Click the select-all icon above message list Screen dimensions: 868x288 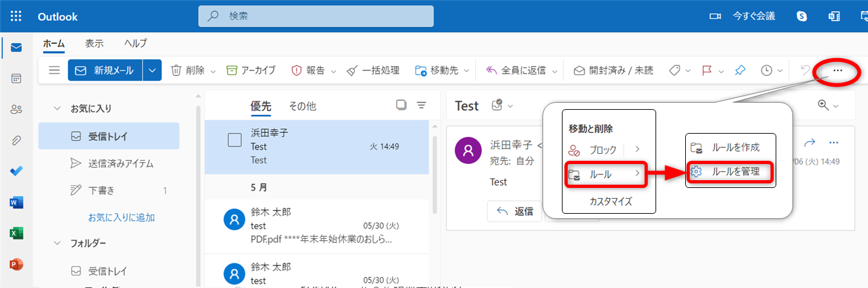[400, 105]
